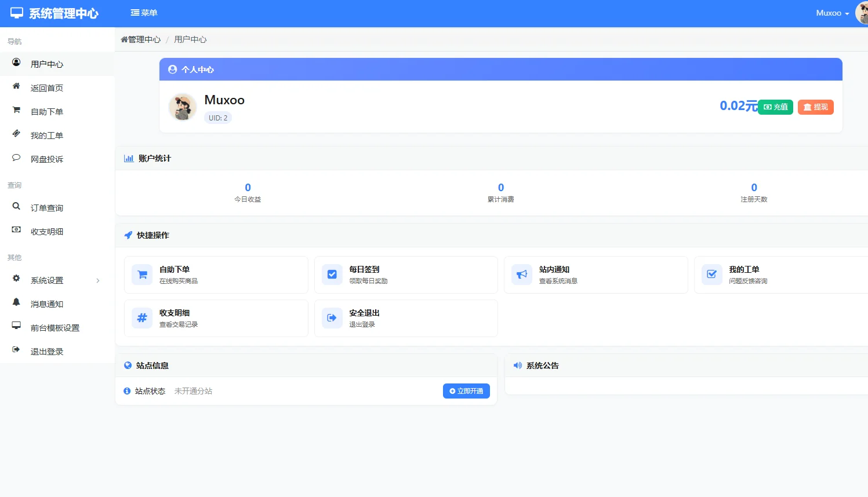The width and height of the screenshot is (868, 497).
Task: Click the megaphone icon for 站内通知
Action: (522, 275)
